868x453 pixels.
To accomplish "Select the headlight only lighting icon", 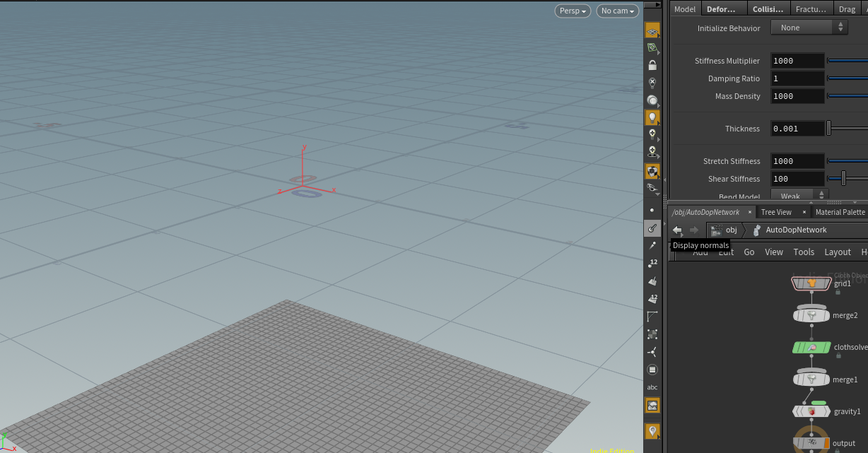I will (x=652, y=100).
